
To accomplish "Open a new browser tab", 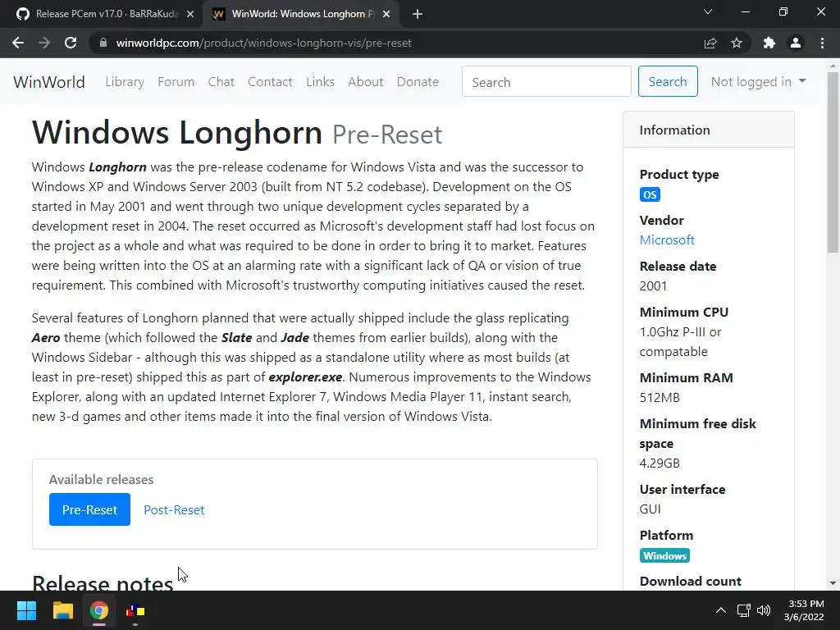I will (x=418, y=14).
